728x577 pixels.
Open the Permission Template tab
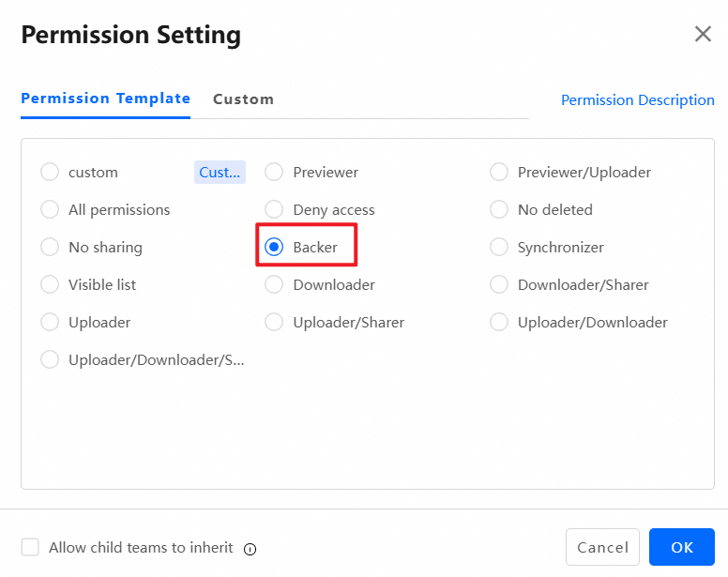[x=105, y=99]
